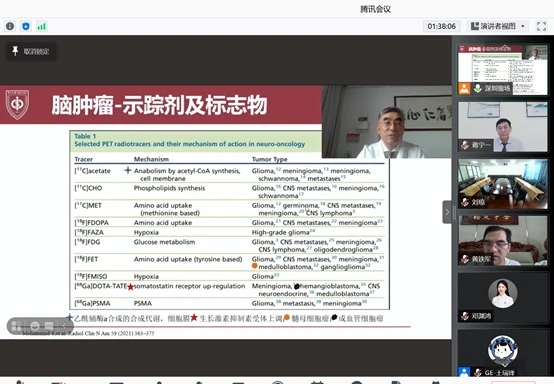Collapse the participant video sidebar

447,212
